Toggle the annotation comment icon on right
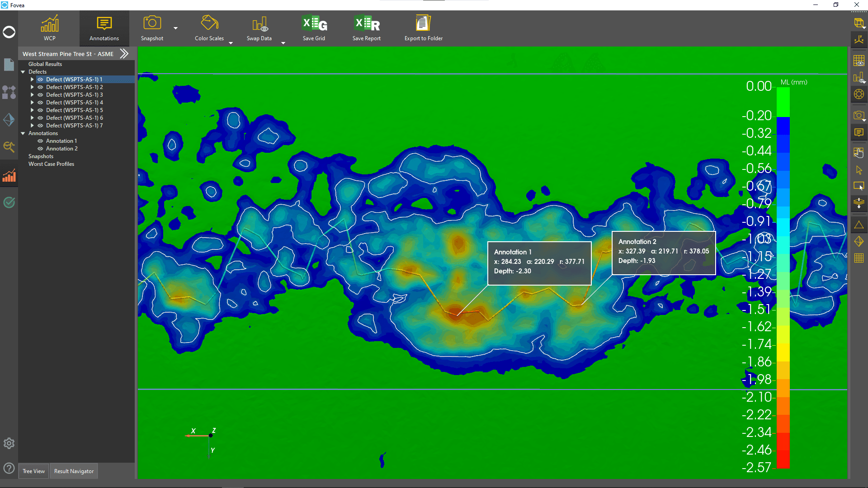868x488 pixels. click(x=859, y=132)
